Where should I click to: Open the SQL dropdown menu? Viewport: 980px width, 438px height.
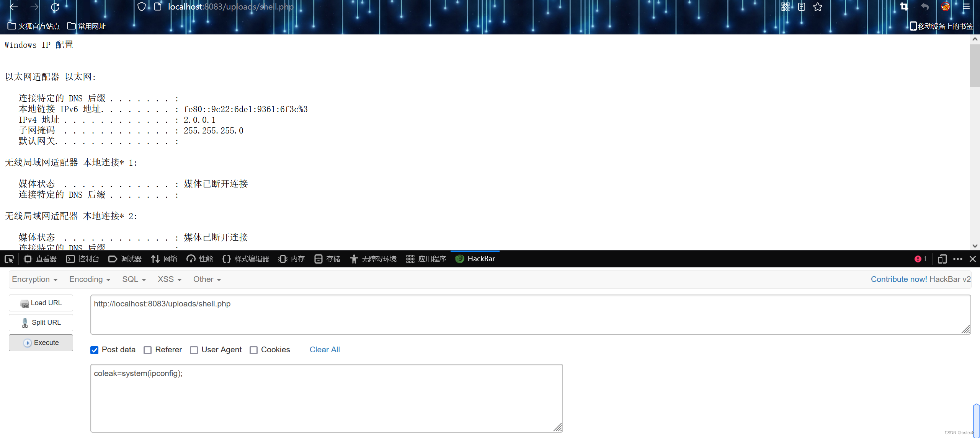(134, 279)
